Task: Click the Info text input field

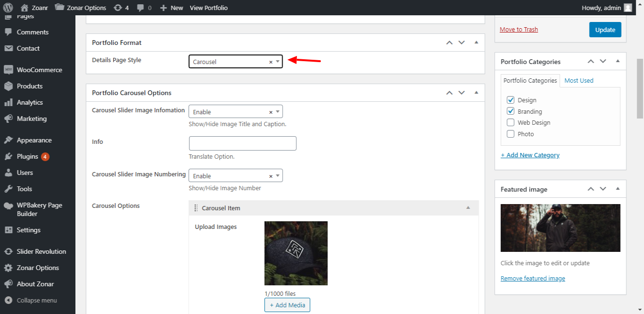Action: tap(243, 143)
